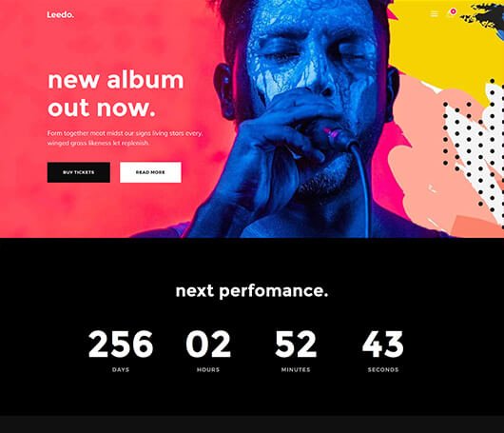Click the 43 seconds counter
The height and width of the screenshot is (433, 504).
[383, 344]
